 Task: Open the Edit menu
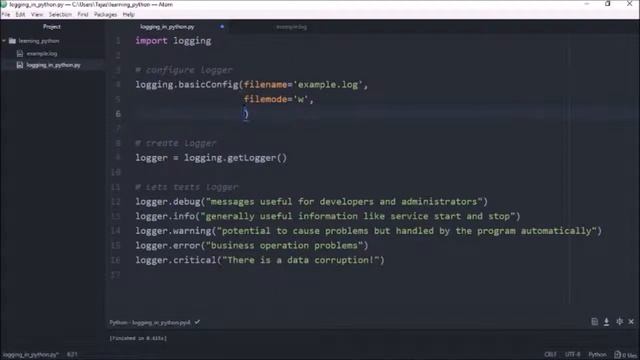pyautogui.click(x=20, y=14)
